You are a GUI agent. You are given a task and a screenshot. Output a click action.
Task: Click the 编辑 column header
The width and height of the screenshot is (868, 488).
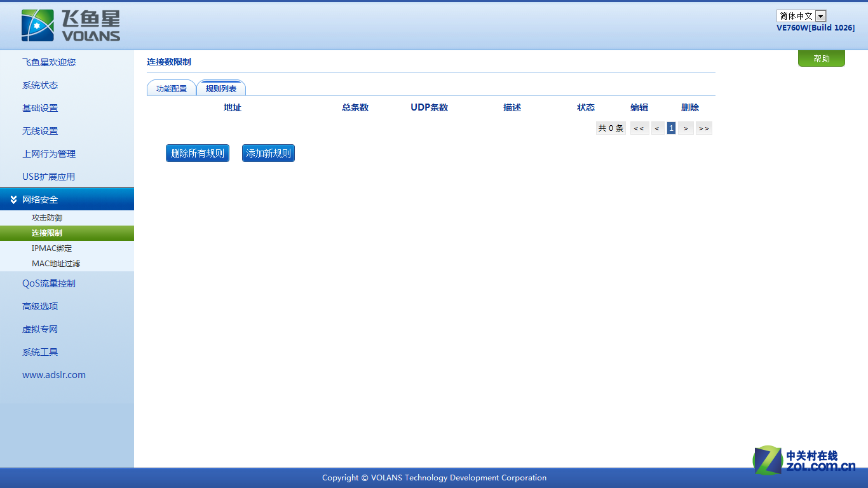click(x=639, y=107)
